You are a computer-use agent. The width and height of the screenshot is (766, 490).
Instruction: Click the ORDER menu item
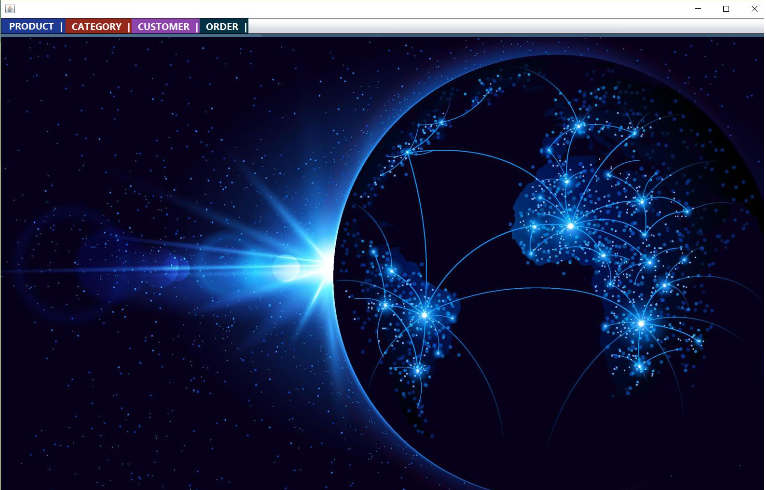(222, 27)
